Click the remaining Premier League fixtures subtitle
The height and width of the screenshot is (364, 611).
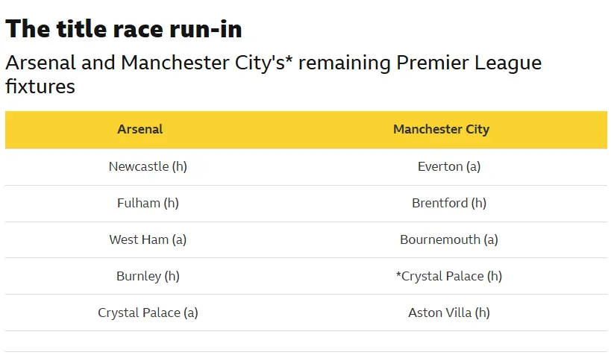coord(274,74)
